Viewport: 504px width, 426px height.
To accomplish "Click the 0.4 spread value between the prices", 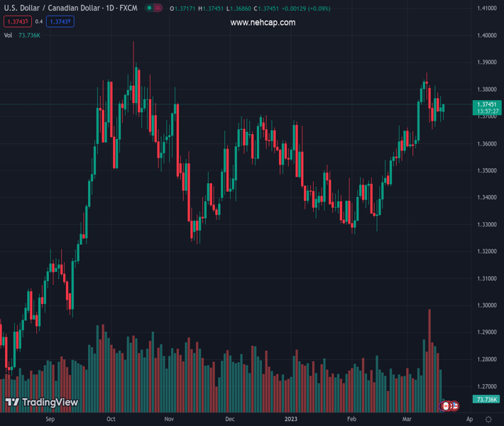I will pyautogui.click(x=38, y=21).
